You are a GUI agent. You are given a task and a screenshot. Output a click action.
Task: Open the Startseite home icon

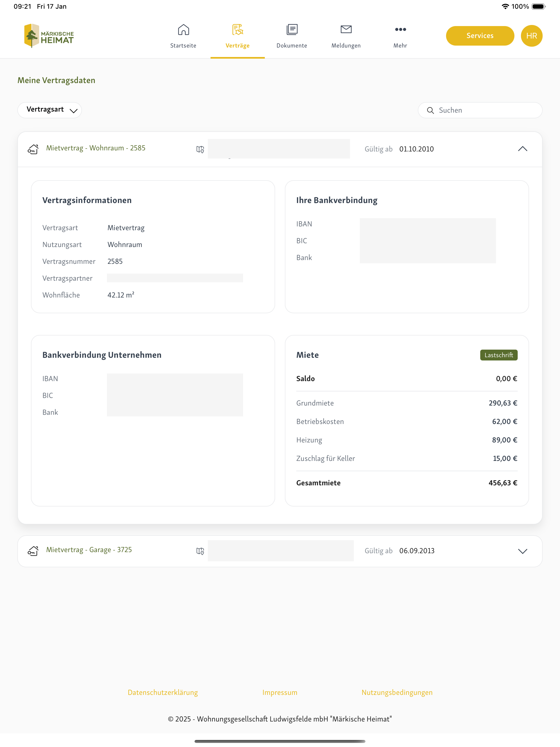[x=183, y=30]
